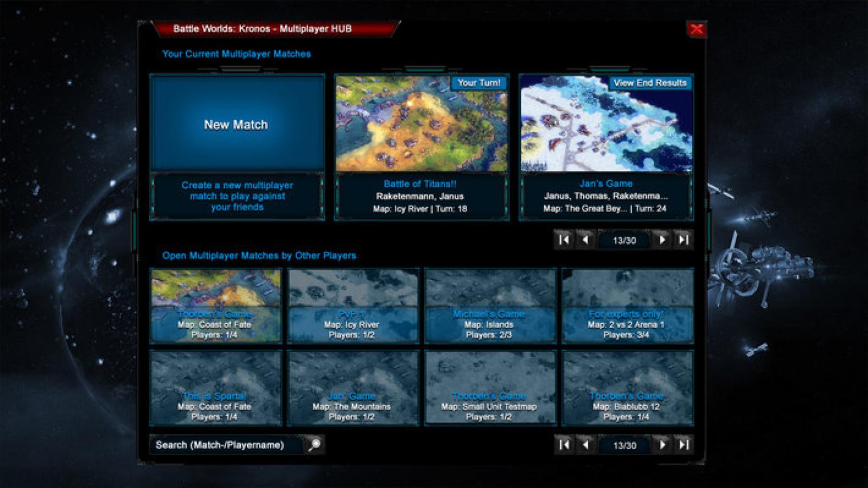Join Thorben's Game on Blablubb 12

tap(628, 388)
